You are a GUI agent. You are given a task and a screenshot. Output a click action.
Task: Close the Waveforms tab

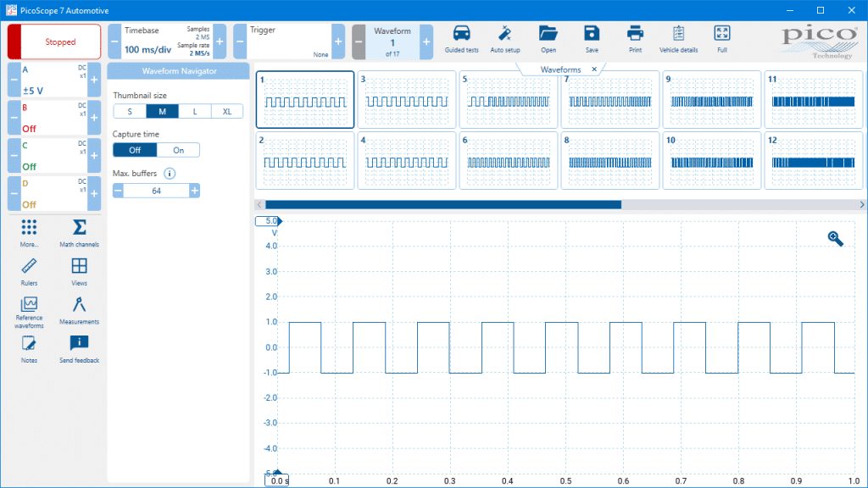pyautogui.click(x=594, y=69)
